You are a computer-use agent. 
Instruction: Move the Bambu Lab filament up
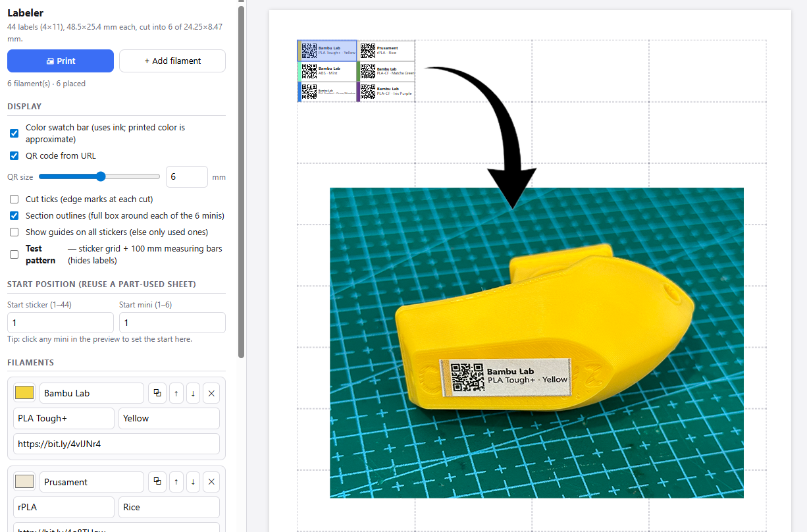(176, 393)
